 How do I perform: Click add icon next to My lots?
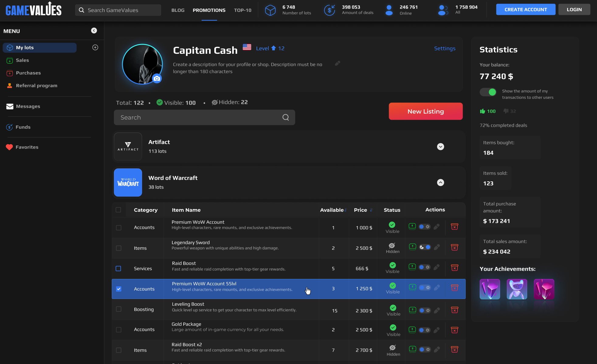[x=95, y=47]
